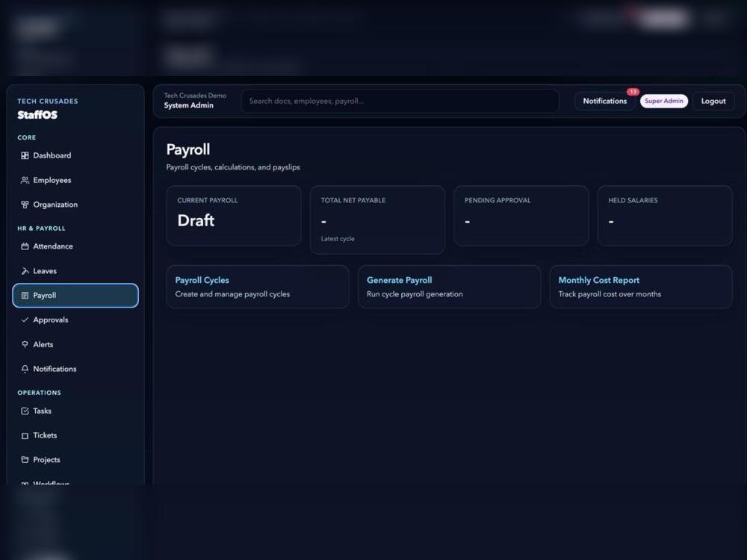Image resolution: width=747 pixels, height=560 pixels.
Task: Click the red 13 notification badge
Action: [633, 91]
